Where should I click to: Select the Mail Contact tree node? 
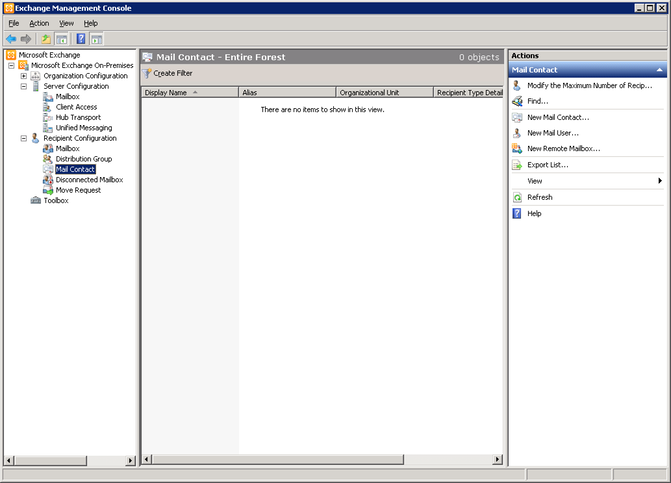point(75,169)
